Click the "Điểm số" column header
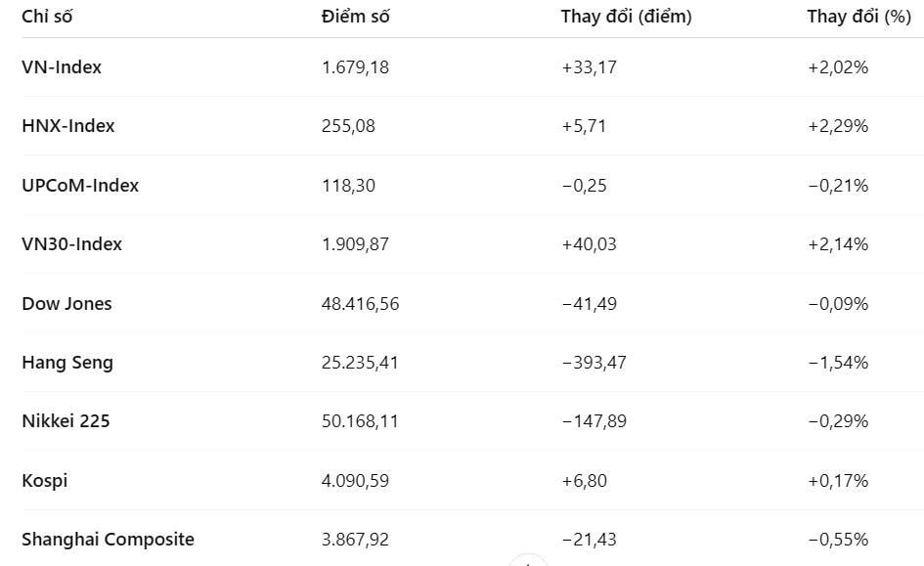The image size is (924, 566). [356, 17]
